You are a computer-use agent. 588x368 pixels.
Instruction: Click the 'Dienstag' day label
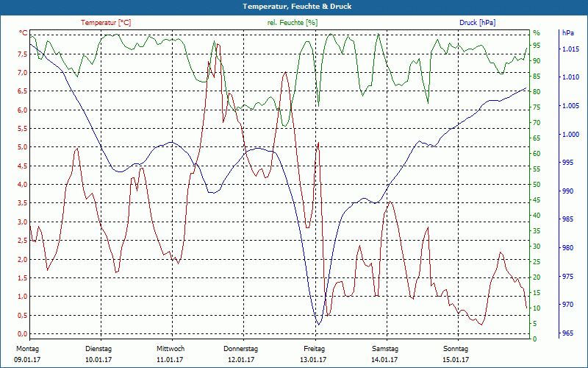[x=98, y=349]
